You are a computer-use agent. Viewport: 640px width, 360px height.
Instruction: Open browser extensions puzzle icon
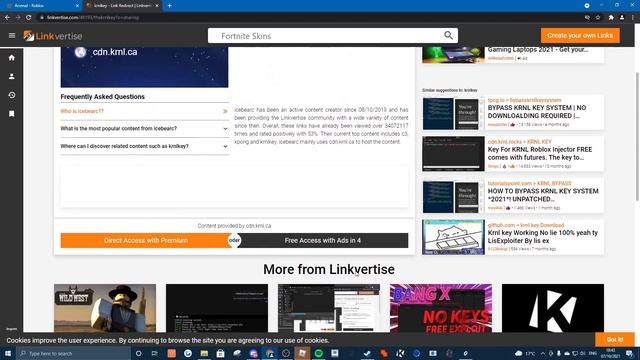coord(611,18)
